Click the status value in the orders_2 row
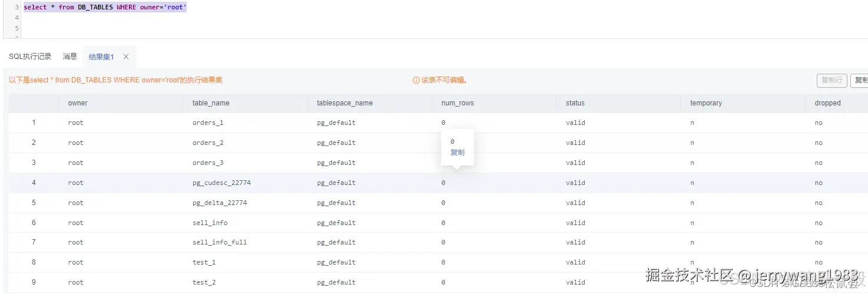The width and height of the screenshot is (868, 294). [x=575, y=143]
